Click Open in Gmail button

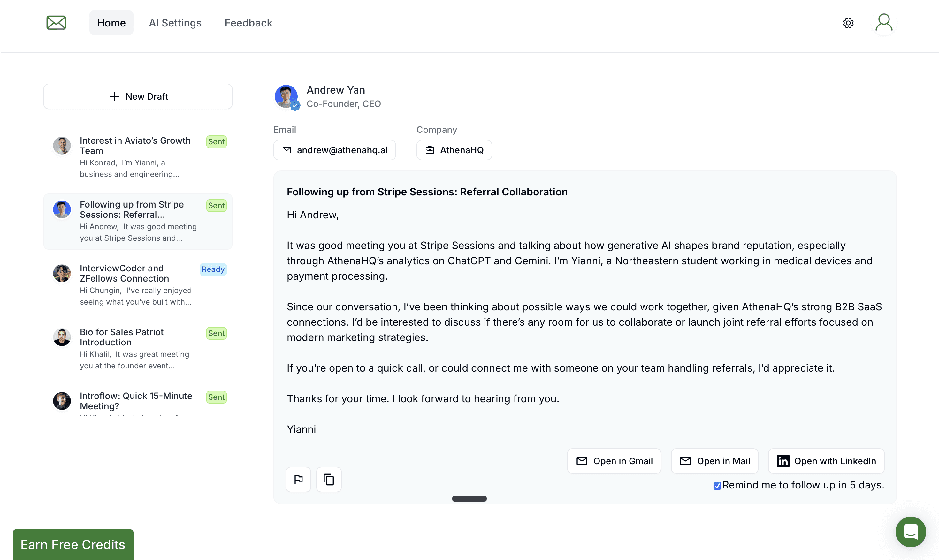tap(614, 461)
